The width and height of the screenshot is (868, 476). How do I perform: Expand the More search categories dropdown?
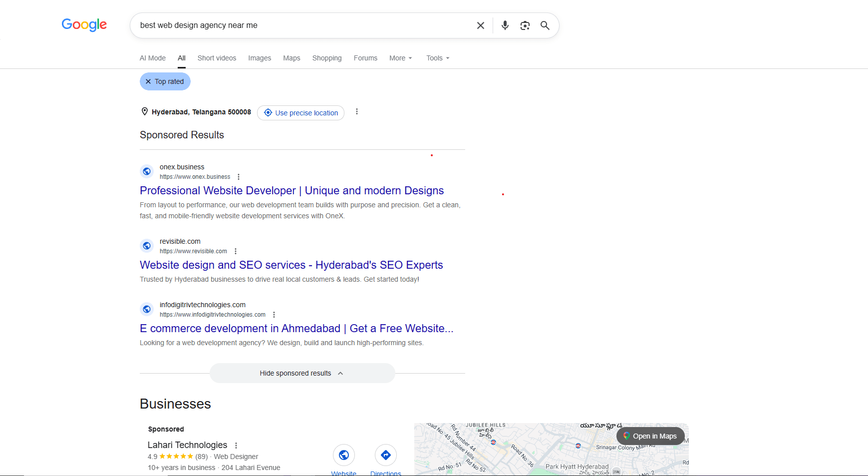point(401,58)
